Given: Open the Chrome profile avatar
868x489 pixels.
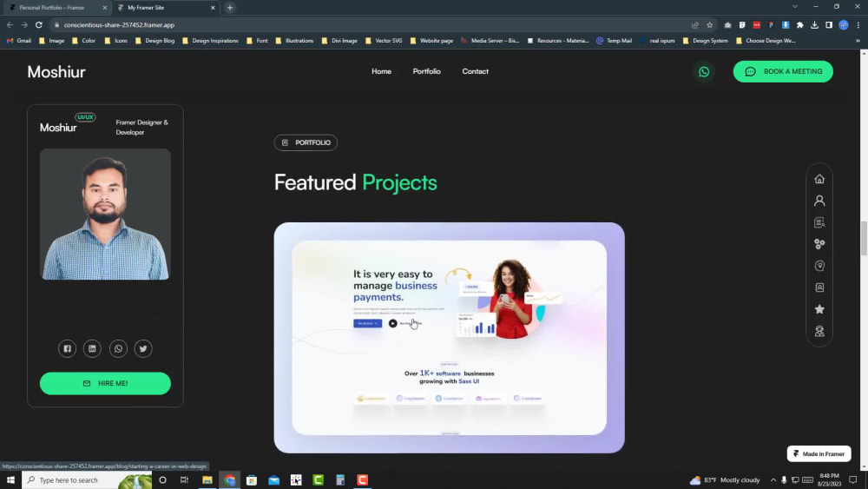Looking at the screenshot, I should [x=843, y=25].
